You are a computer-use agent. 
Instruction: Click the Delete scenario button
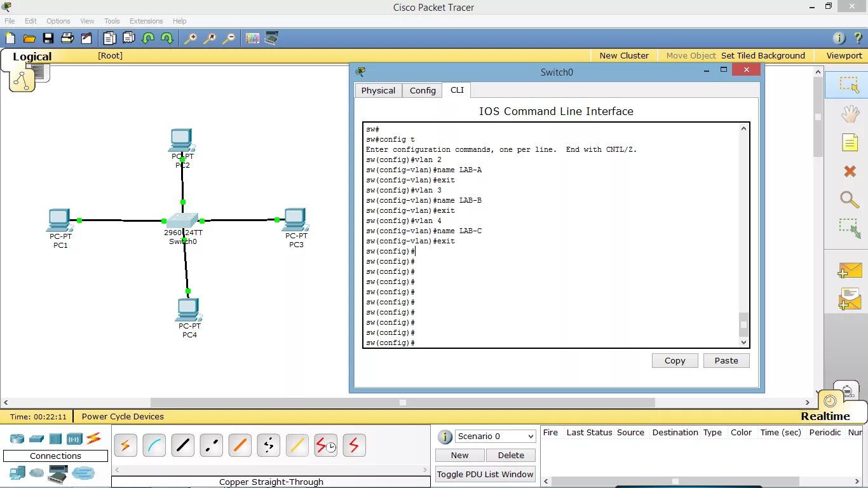point(511,455)
